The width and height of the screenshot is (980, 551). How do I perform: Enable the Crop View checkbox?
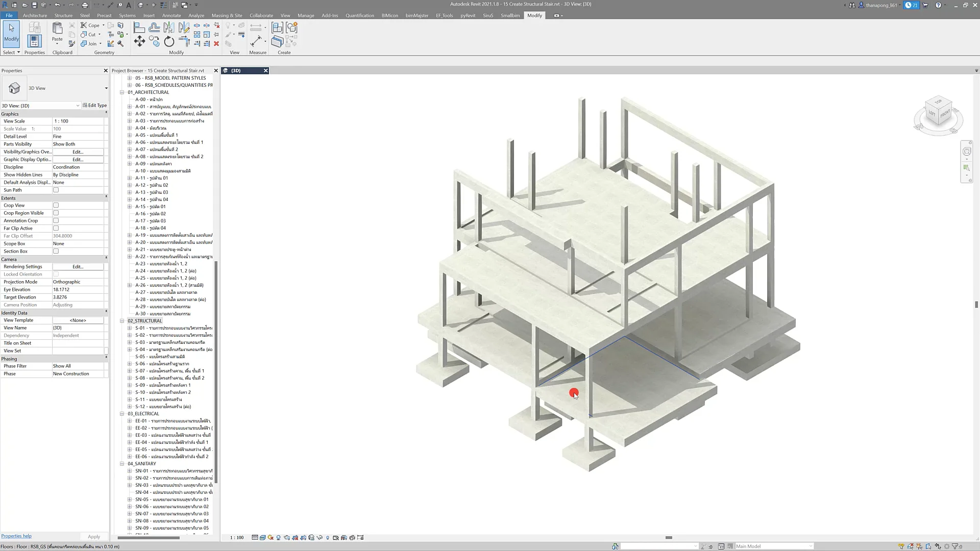pos(56,206)
